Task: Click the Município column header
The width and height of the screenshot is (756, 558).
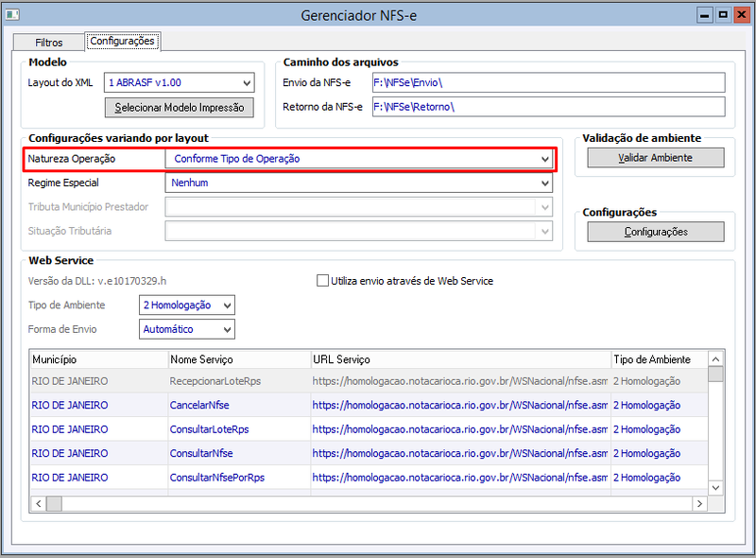Action: pos(98,359)
